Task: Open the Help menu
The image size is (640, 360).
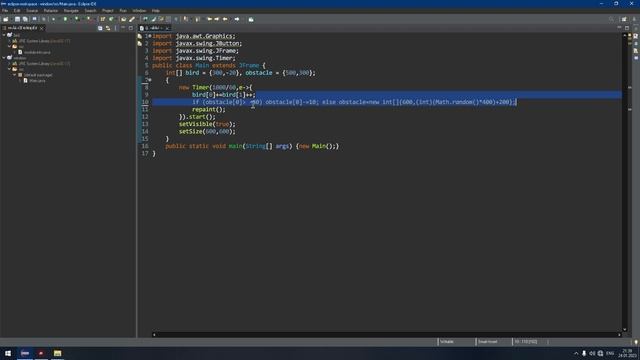Action: [156, 11]
